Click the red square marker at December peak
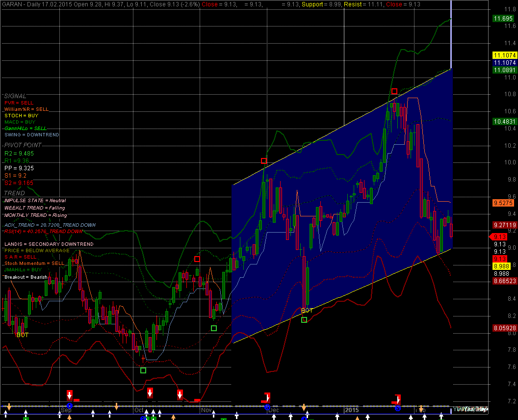 264,160
